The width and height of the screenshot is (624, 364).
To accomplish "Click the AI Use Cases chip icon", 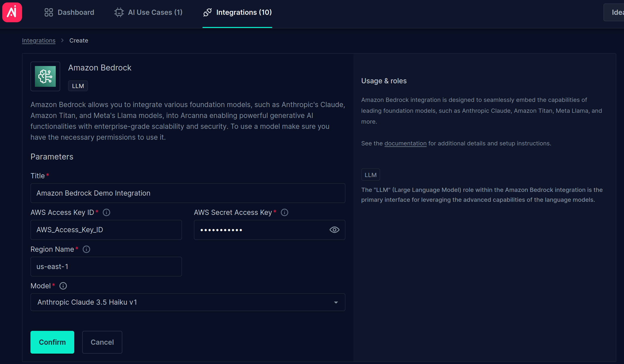I will (119, 12).
